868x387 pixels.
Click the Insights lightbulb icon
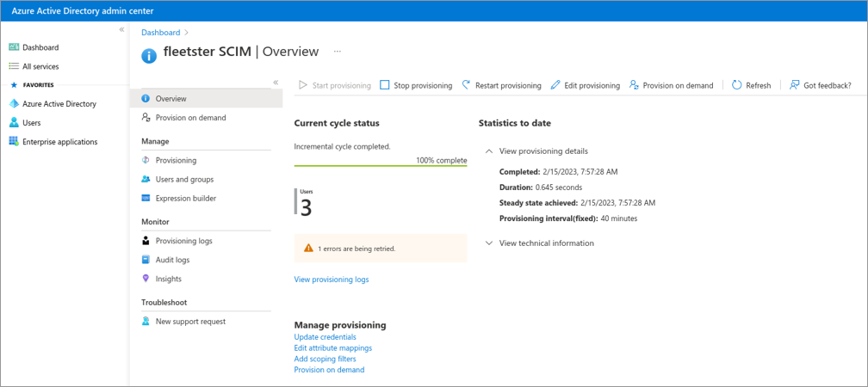(146, 278)
